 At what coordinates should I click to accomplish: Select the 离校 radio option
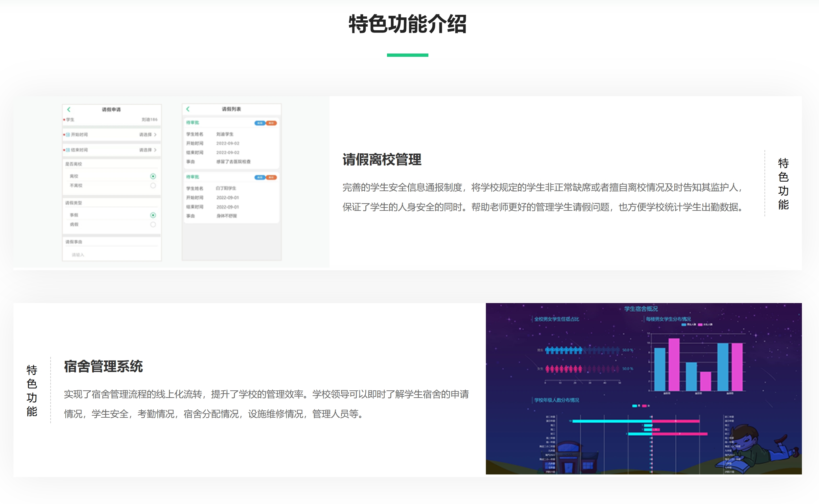[153, 176]
